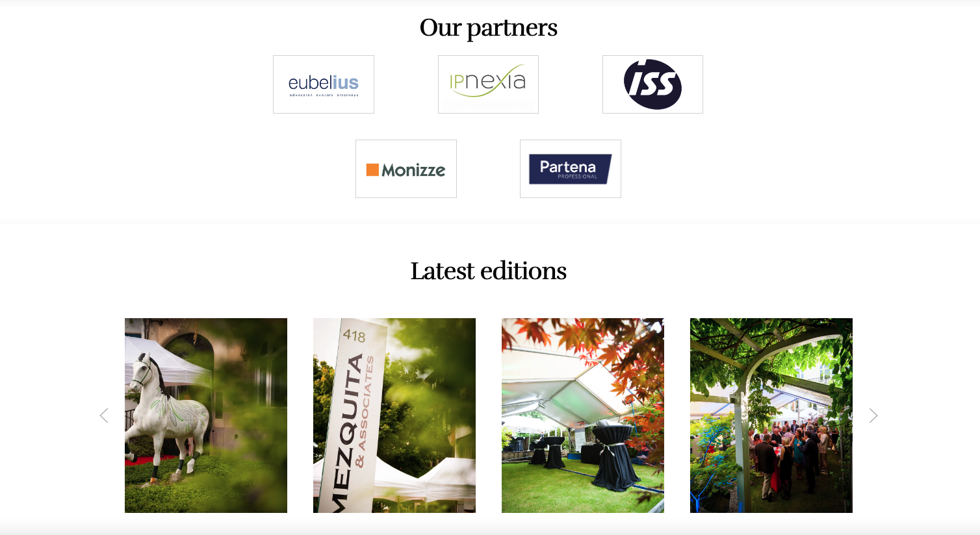The width and height of the screenshot is (980, 535).
Task: Click the "Professional" word in Partena logo
Action: coord(577,177)
